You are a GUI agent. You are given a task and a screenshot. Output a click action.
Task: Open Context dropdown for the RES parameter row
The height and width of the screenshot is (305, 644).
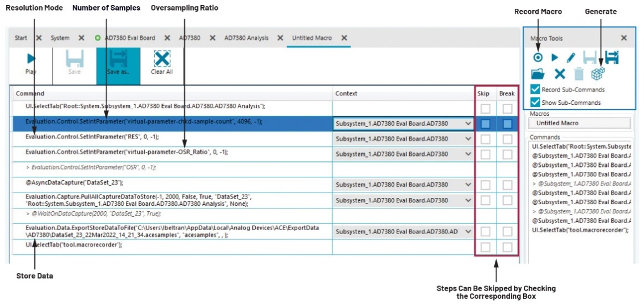click(468, 139)
